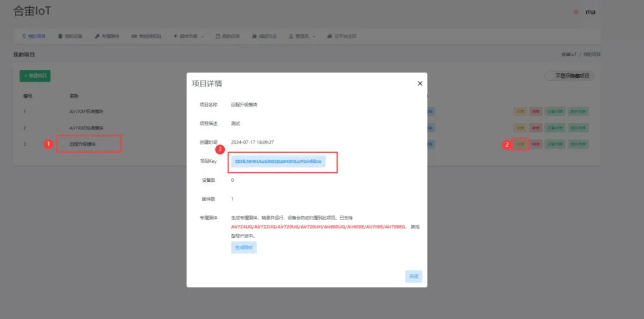Click the 合宙IoT breadcrumb link
Viewport: 644px width, 319px height.
point(569,55)
